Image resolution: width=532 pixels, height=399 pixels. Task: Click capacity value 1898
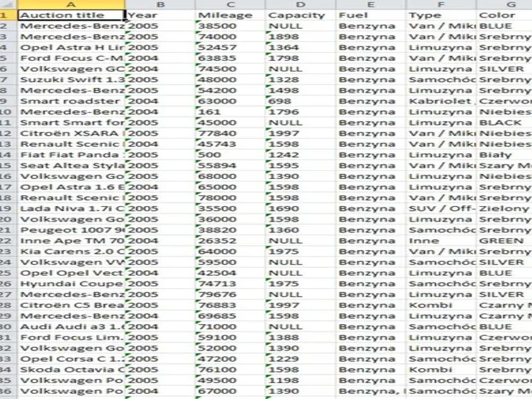click(x=301, y=37)
